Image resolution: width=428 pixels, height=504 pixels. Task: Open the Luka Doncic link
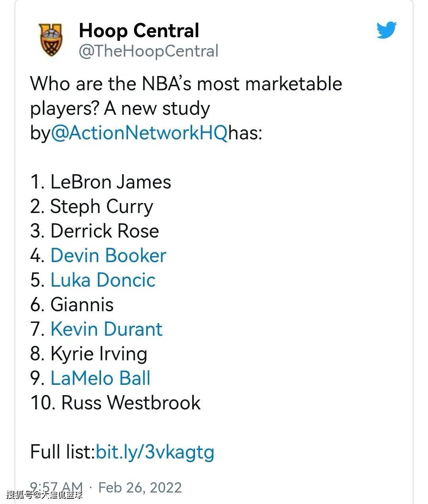103,280
